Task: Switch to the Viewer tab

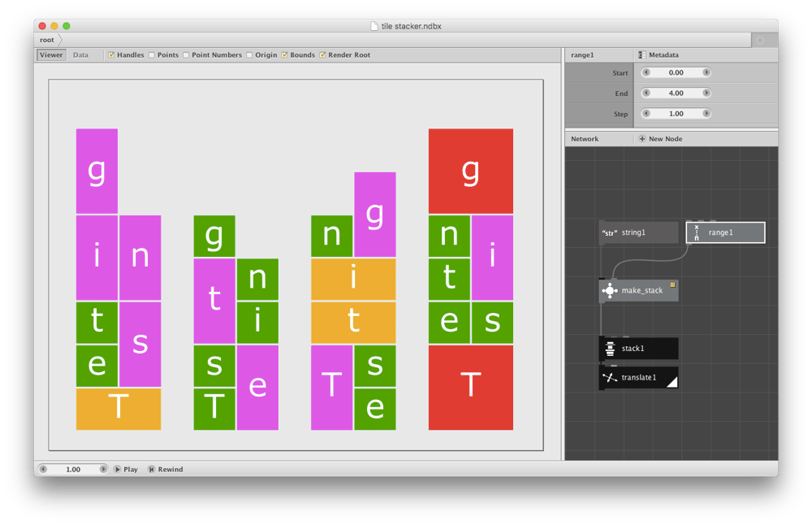Action: pyautogui.click(x=51, y=55)
